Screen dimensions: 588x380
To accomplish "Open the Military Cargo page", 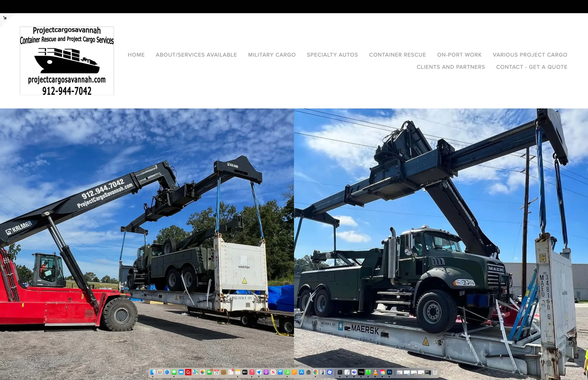I will (x=272, y=55).
